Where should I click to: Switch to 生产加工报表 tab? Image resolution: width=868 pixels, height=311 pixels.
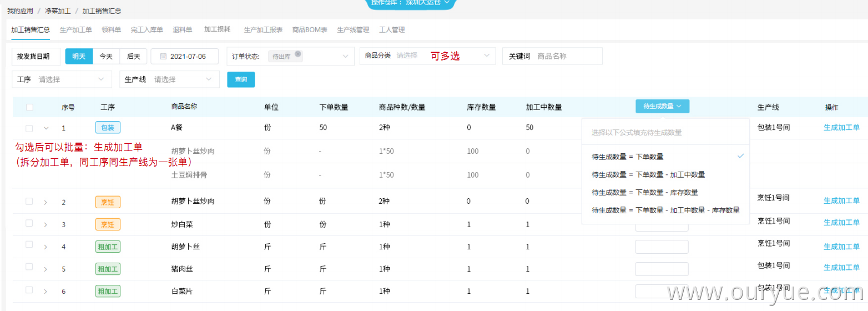(263, 30)
